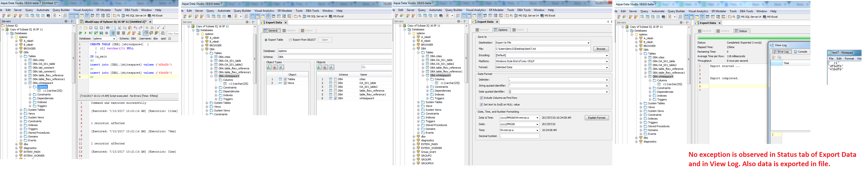Click the Servers tree vertical scrollbar in the query editor window

(x=74, y=58)
